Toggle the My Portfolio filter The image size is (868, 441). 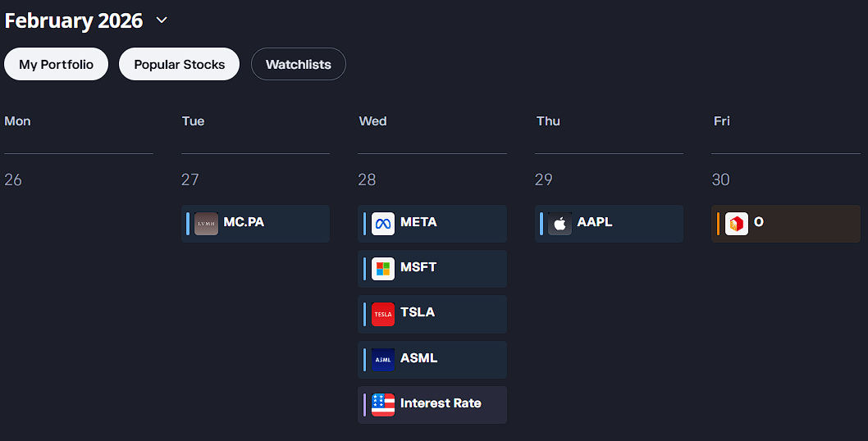tap(57, 64)
